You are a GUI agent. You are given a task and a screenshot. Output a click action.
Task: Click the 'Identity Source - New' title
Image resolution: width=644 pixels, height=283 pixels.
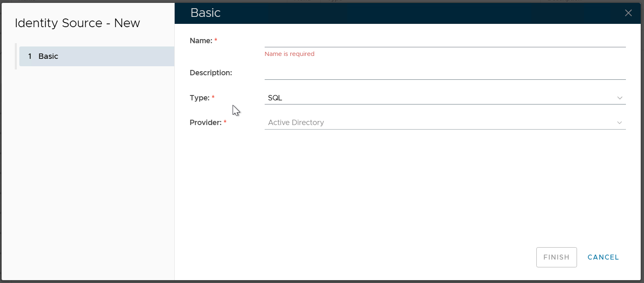(77, 23)
